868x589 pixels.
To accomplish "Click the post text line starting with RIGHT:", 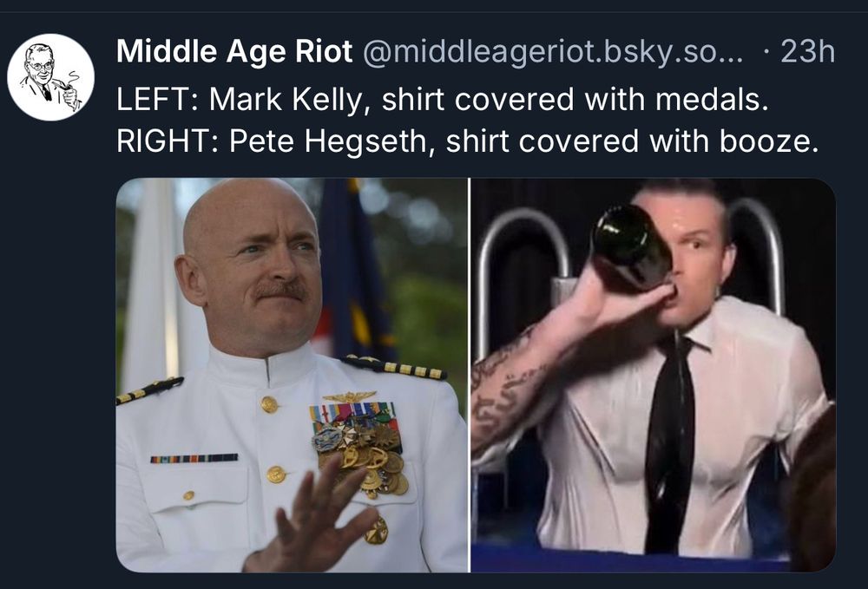I will pyautogui.click(x=467, y=141).
